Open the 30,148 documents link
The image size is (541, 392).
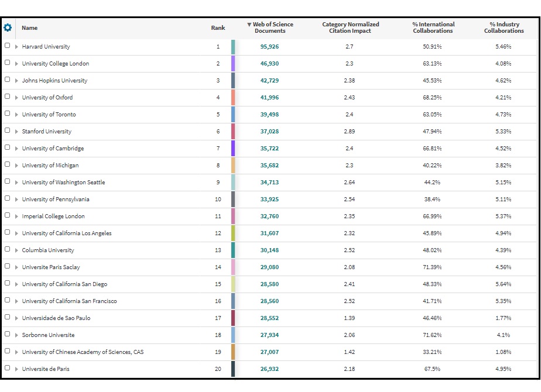[x=269, y=250]
